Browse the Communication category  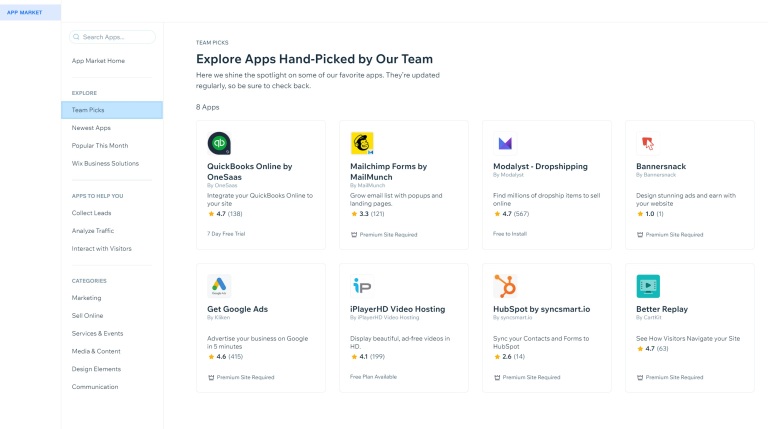coord(95,387)
